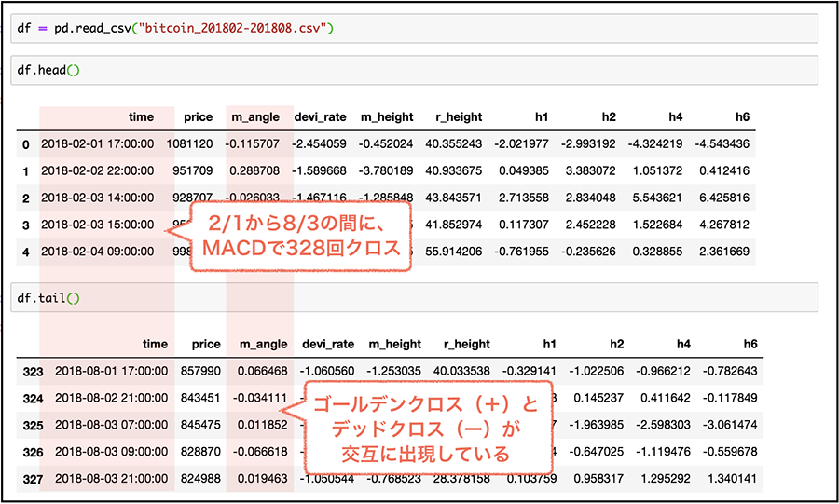Click the price header in head table

(x=198, y=117)
